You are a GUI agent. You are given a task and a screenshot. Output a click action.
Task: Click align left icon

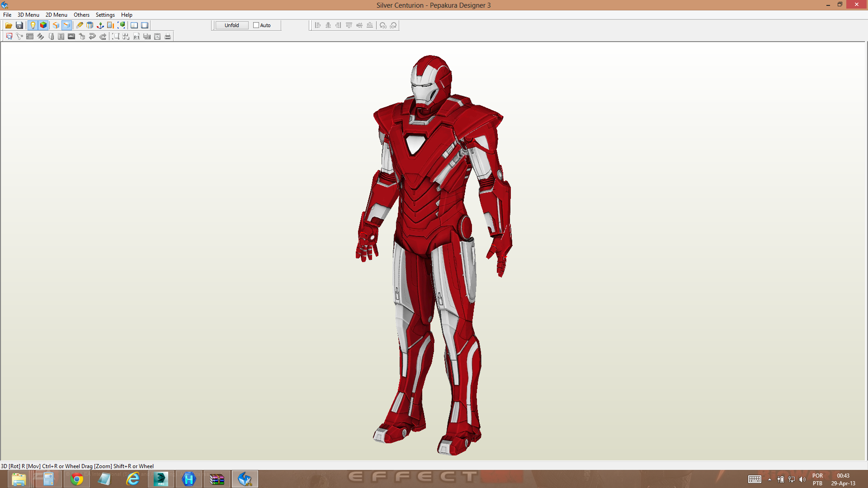point(318,25)
